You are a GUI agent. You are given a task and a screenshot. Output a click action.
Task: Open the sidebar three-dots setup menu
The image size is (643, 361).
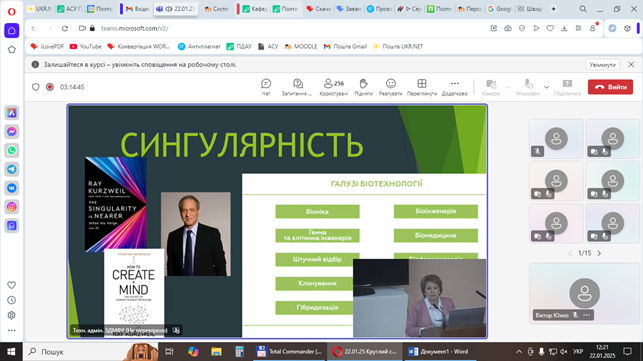point(11,330)
